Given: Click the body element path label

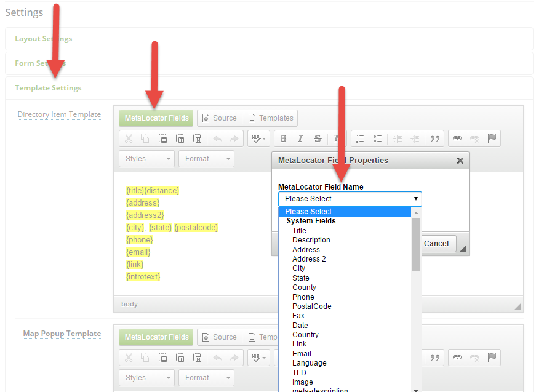Looking at the screenshot, I should [129, 304].
